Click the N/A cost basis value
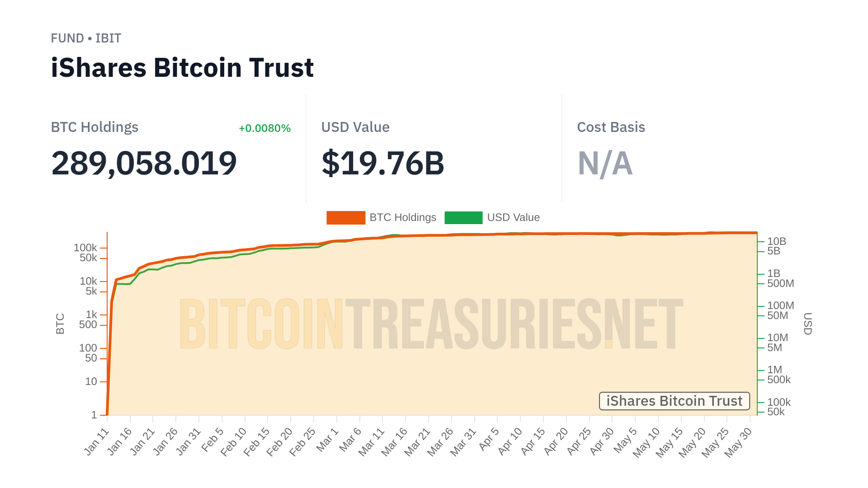The height and width of the screenshot is (488, 868). (x=605, y=164)
